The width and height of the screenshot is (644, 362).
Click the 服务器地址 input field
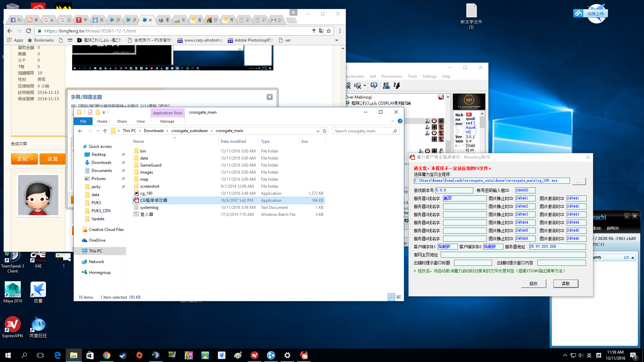[x=557, y=247]
